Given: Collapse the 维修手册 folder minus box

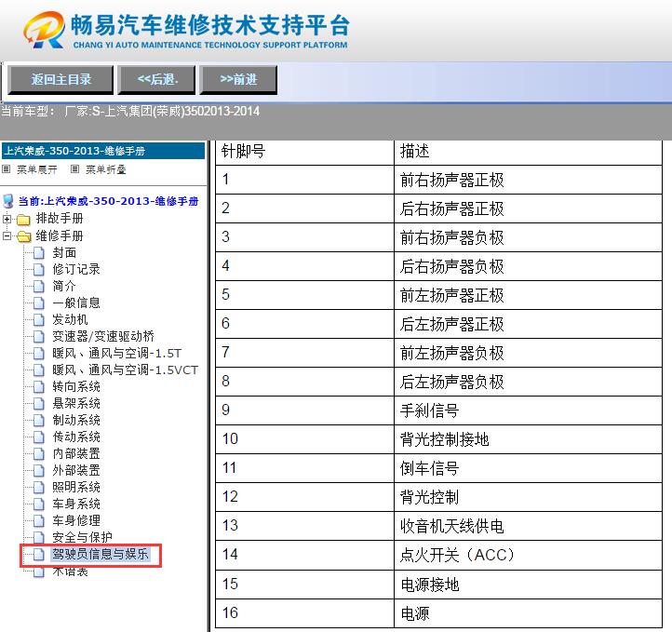Looking at the screenshot, I should [x=7, y=235].
